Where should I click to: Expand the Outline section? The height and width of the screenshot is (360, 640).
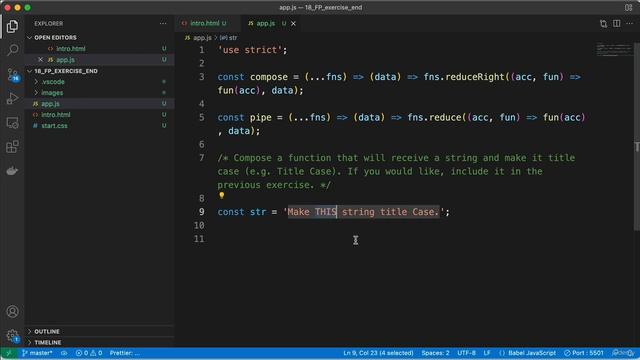tap(47, 331)
